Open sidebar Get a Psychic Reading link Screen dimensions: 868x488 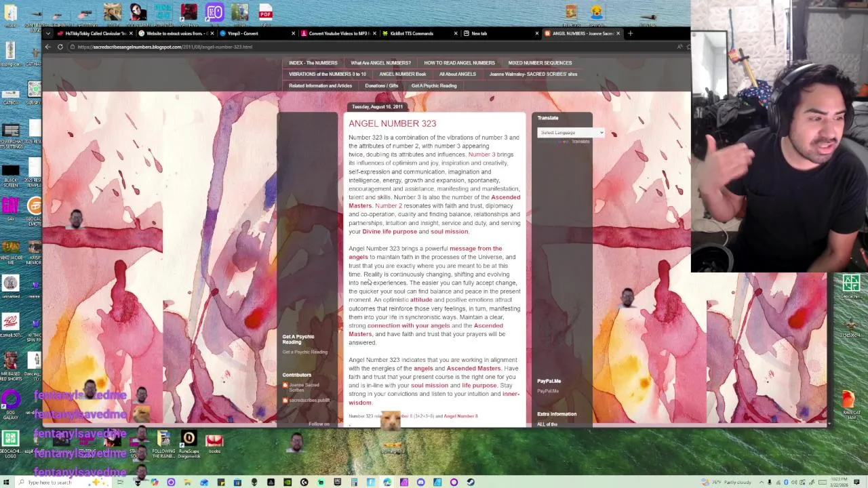pyautogui.click(x=304, y=352)
